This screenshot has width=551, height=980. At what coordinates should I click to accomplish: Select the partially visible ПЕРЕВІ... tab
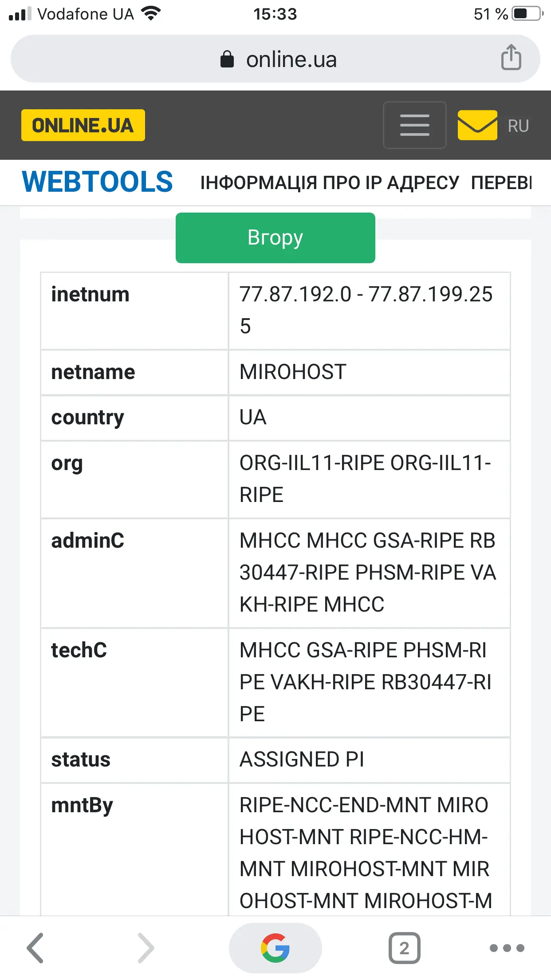point(501,183)
